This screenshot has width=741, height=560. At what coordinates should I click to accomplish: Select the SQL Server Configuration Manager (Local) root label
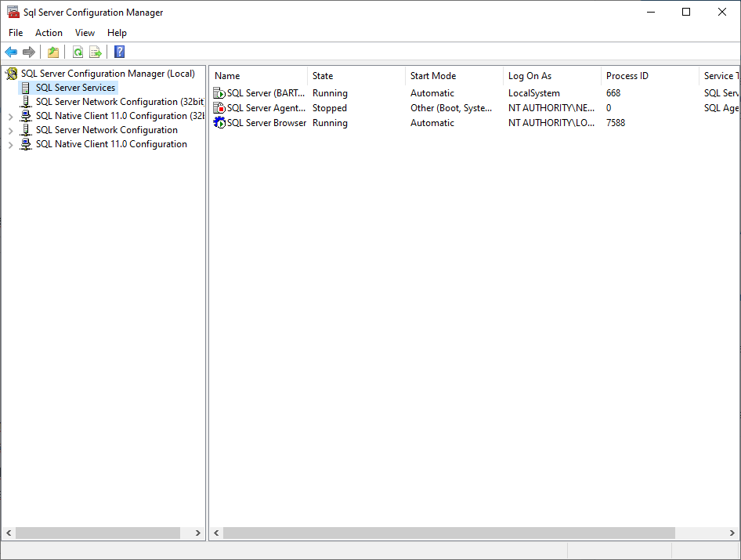click(x=108, y=74)
